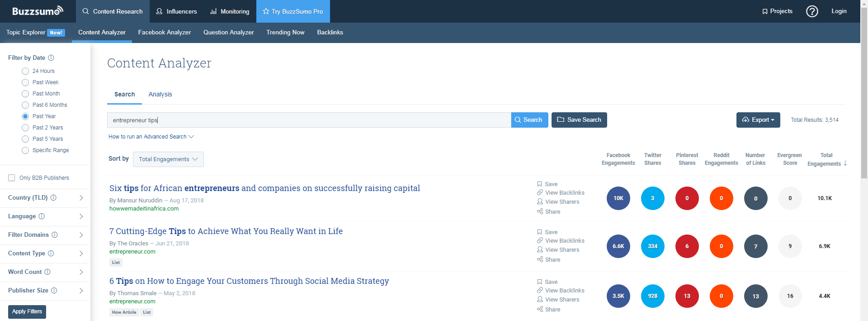Screen dimensions: 868x321
Task: Click the sort arrow on Total Engagements column
Action: (x=845, y=163)
